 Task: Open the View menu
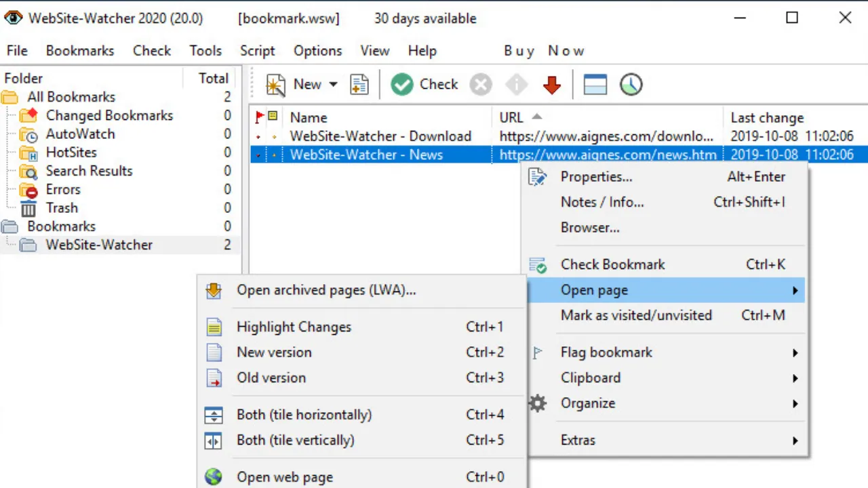(375, 51)
